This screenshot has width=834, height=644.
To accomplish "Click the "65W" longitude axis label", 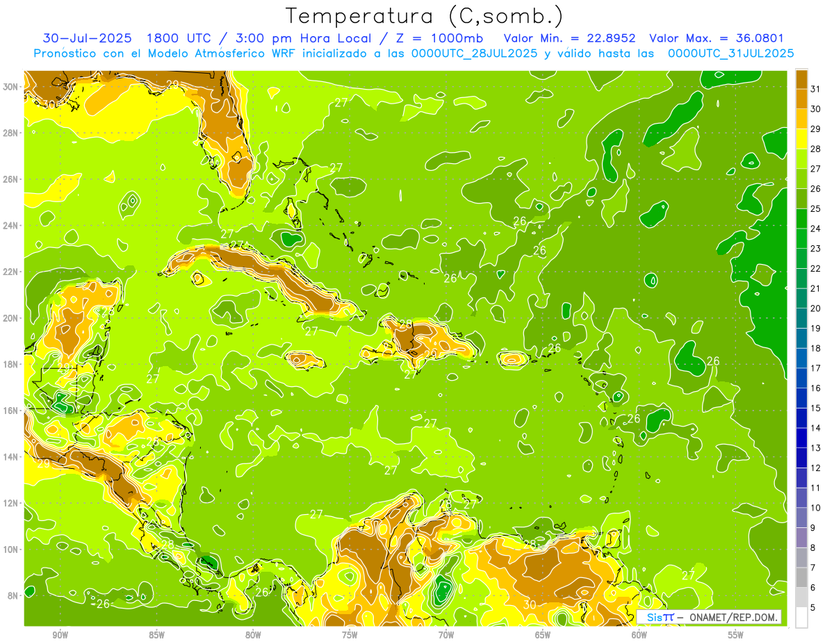I will (x=543, y=634).
